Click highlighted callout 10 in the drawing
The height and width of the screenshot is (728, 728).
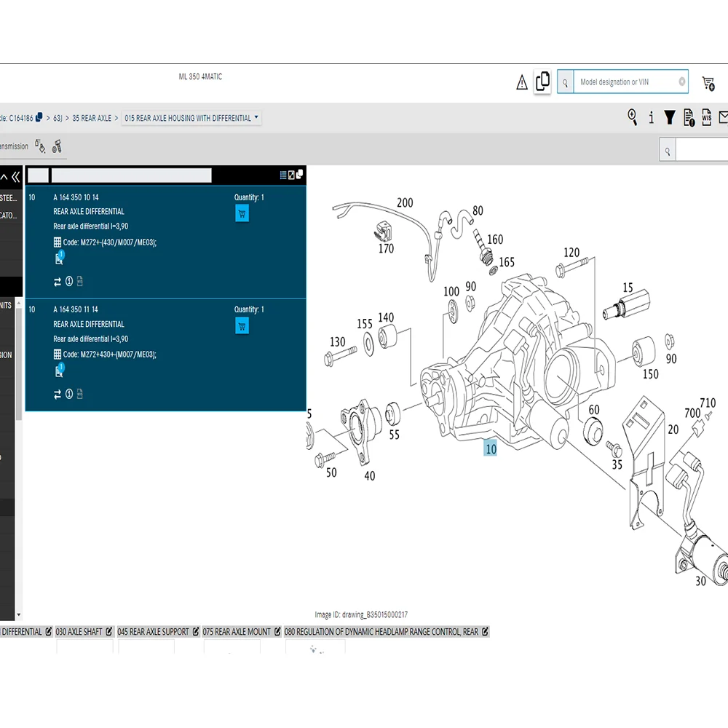(490, 448)
